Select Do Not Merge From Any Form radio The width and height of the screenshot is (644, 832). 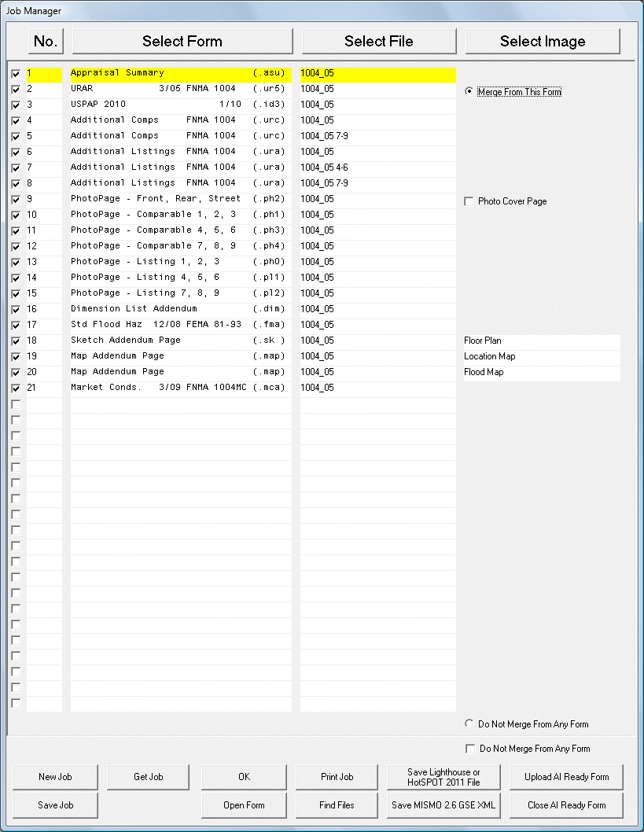click(x=469, y=723)
